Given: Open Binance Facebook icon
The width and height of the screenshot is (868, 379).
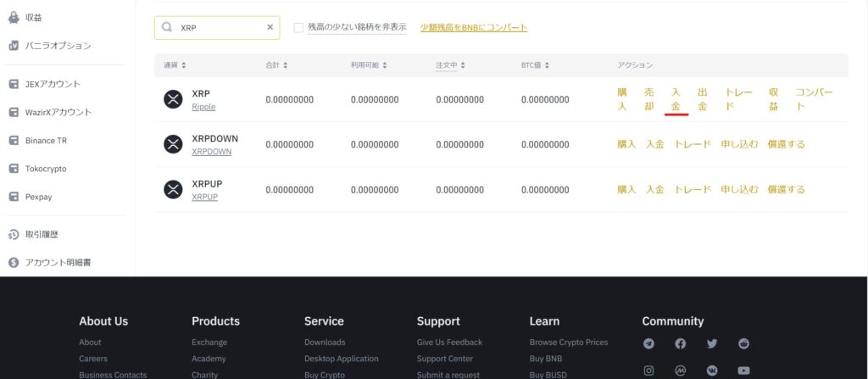Looking at the screenshot, I should point(681,343).
